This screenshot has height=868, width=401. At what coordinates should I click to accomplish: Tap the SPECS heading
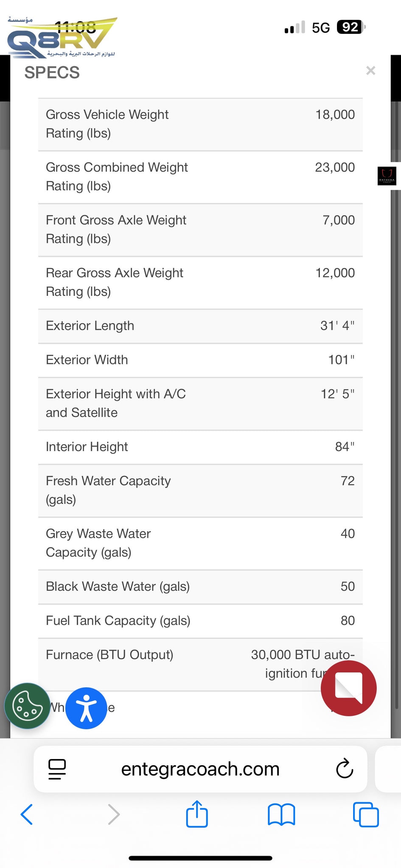pyautogui.click(x=52, y=72)
